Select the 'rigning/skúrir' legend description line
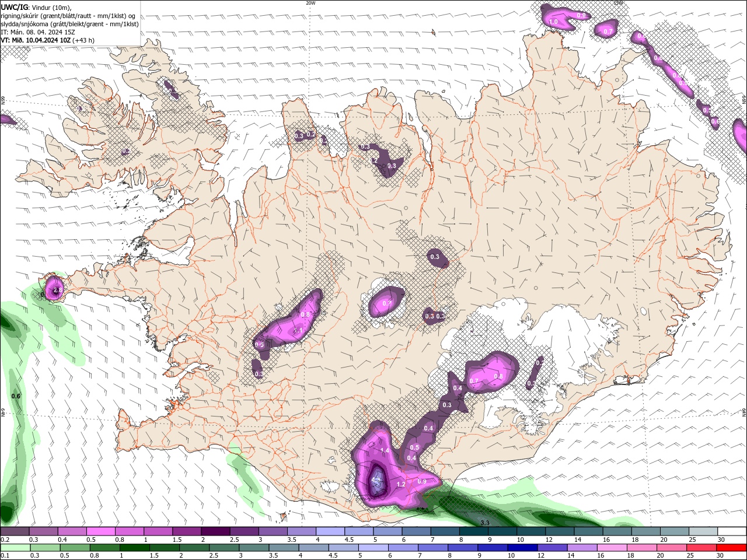The image size is (747, 560). point(69,16)
